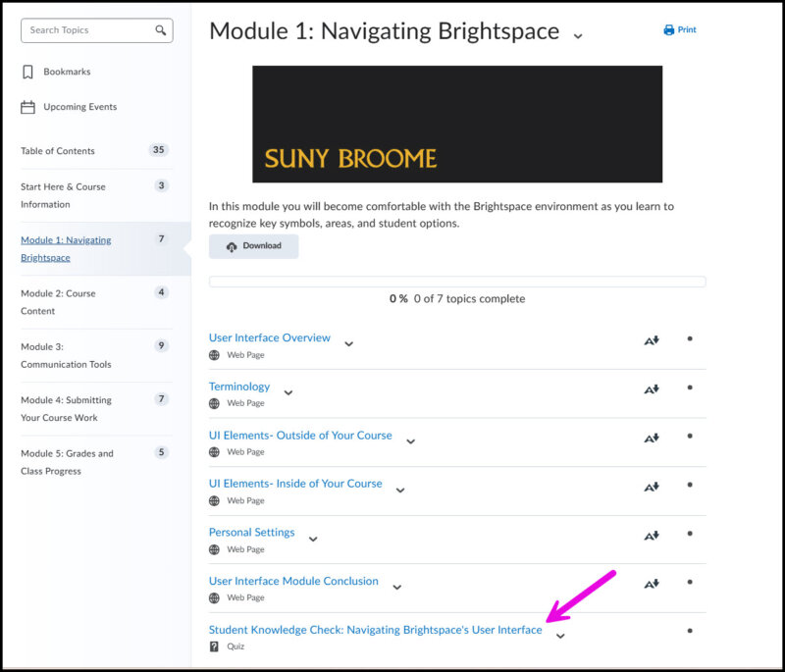Open Upcoming Events calendar icon
Viewport: 785px width, 672px height.
point(27,107)
